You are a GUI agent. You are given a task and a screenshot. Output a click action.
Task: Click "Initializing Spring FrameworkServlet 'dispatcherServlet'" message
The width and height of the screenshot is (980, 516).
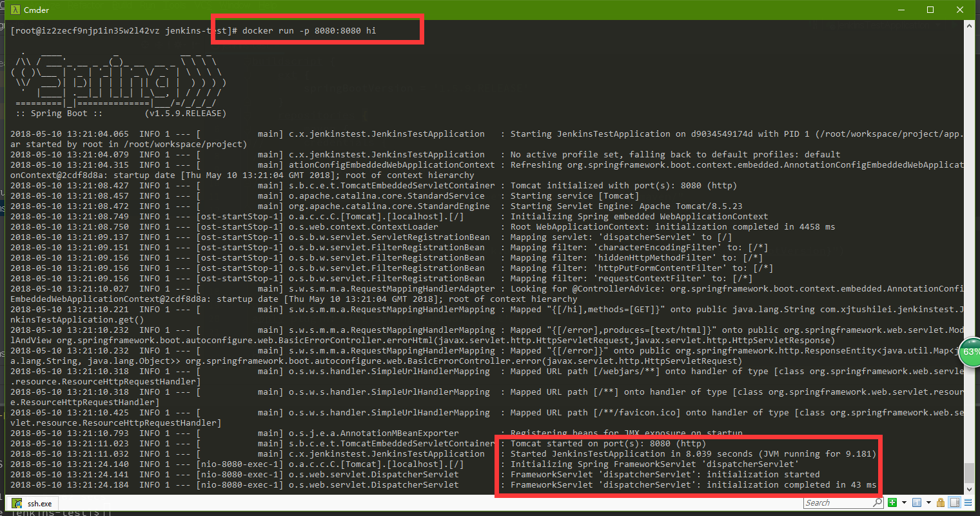655,464
